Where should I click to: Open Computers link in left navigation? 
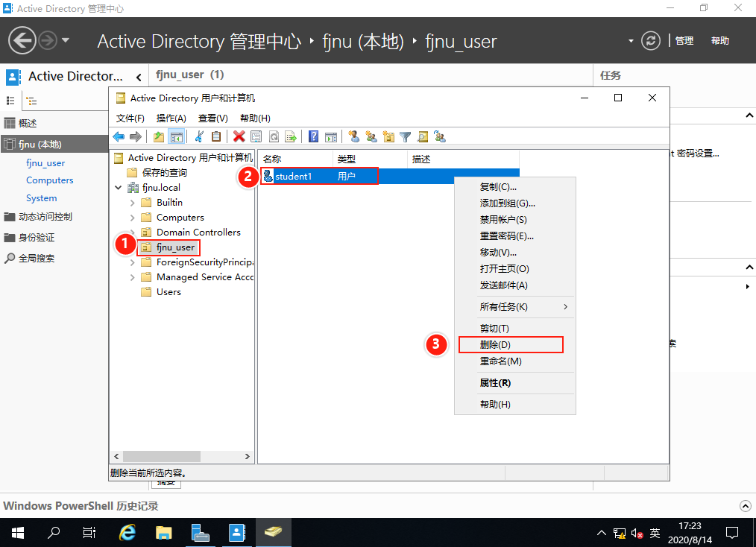click(50, 180)
